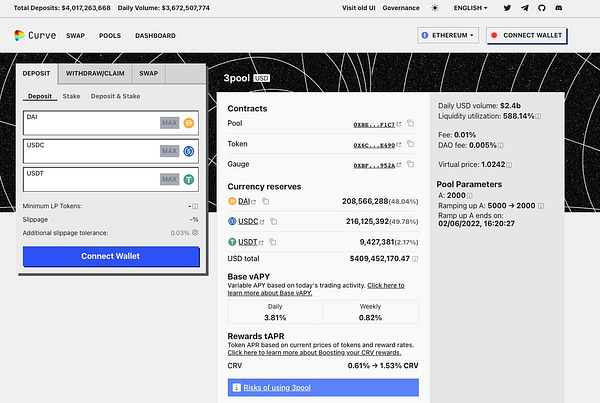The width and height of the screenshot is (600, 403).
Task: Click info icon next to Minimum LP Tokens
Action: coord(195,206)
